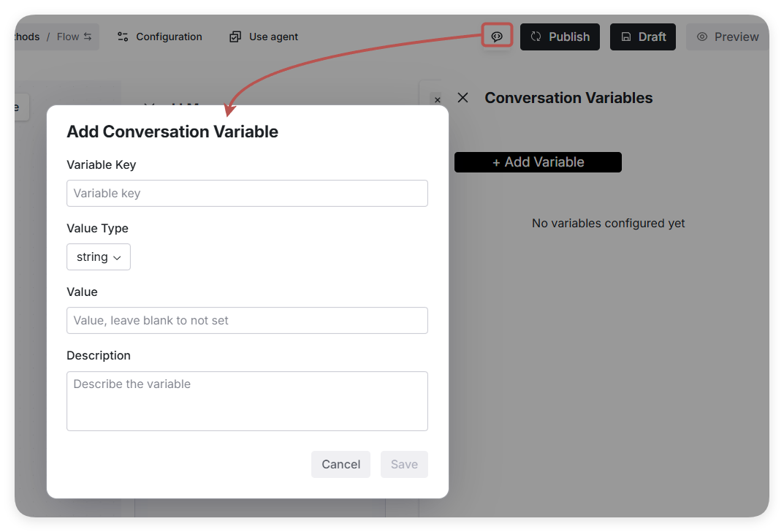Close the Conversation Variables panel
The image size is (784, 532).
(463, 98)
